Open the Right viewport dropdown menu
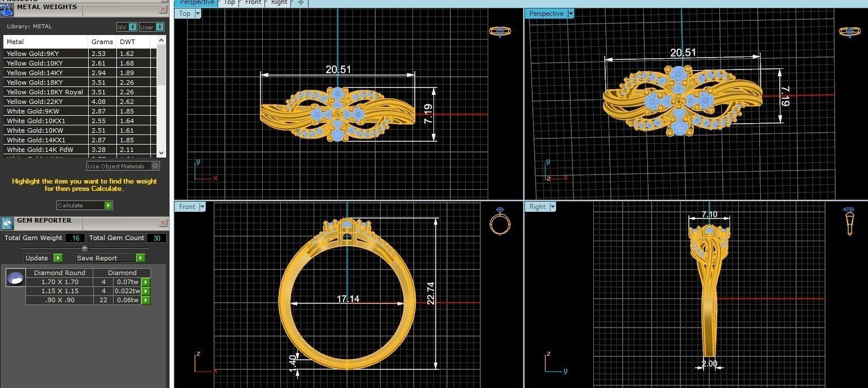Screen dimensions: 868x388 click(x=552, y=207)
